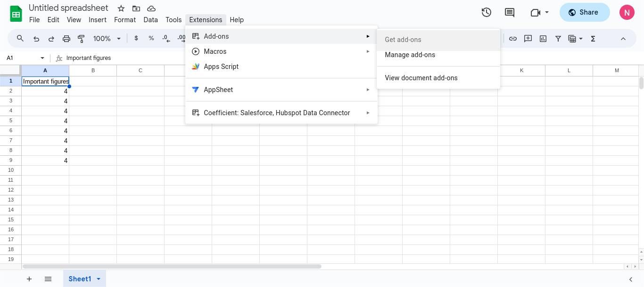This screenshot has height=287, width=644.
Task: Click the redo arrow icon
Action: [x=51, y=39]
